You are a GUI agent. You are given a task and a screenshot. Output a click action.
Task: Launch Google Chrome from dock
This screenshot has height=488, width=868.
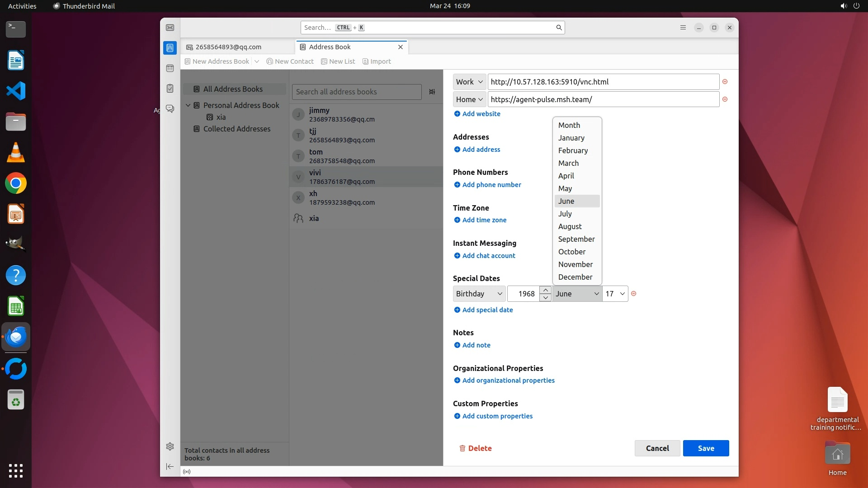tap(16, 183)
